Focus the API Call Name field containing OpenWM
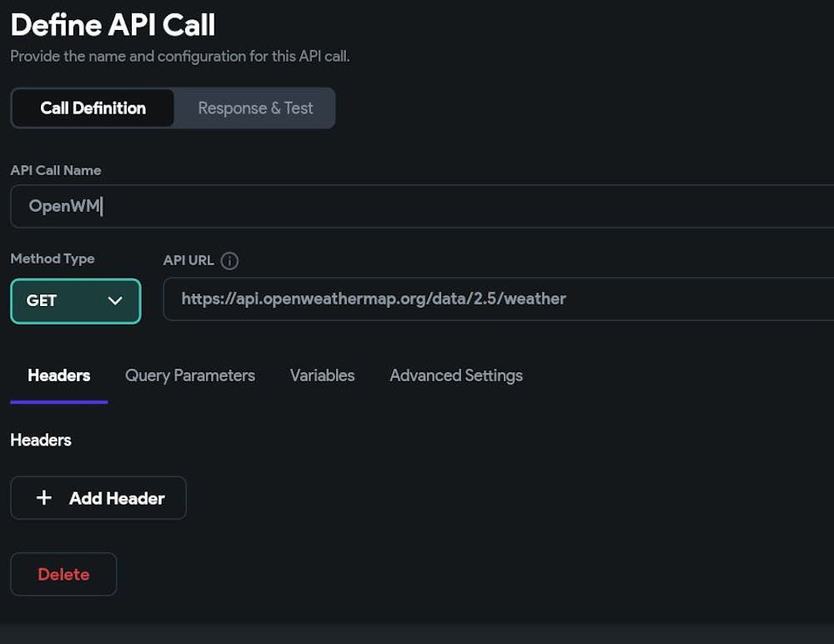 pyautogui.click(x=417, y=206)
